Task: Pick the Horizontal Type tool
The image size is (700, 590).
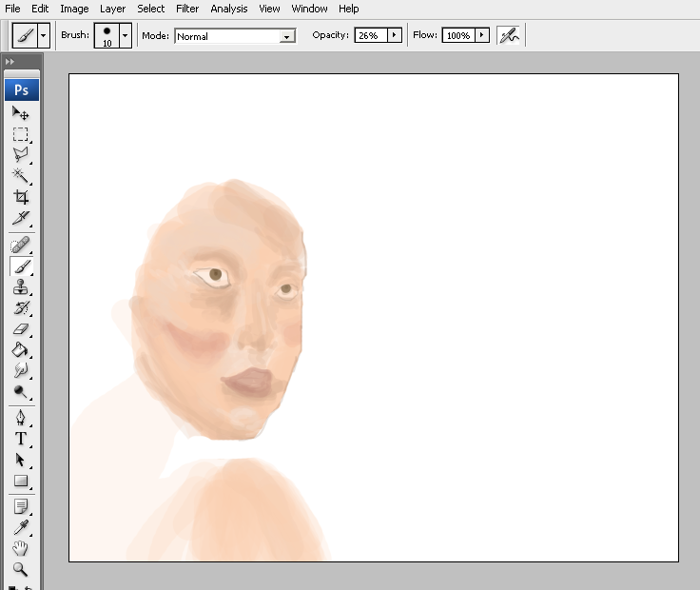Action: coord(20,439)
